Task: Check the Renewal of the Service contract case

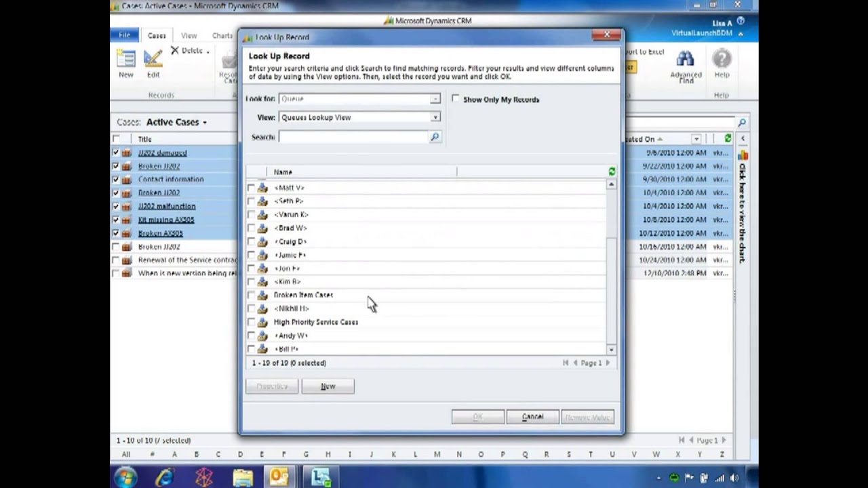Action: click(x=116, y=260)
